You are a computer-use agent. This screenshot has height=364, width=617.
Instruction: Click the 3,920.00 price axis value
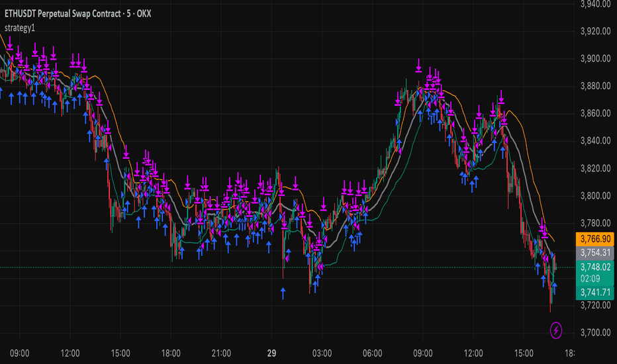pos(595,31)
